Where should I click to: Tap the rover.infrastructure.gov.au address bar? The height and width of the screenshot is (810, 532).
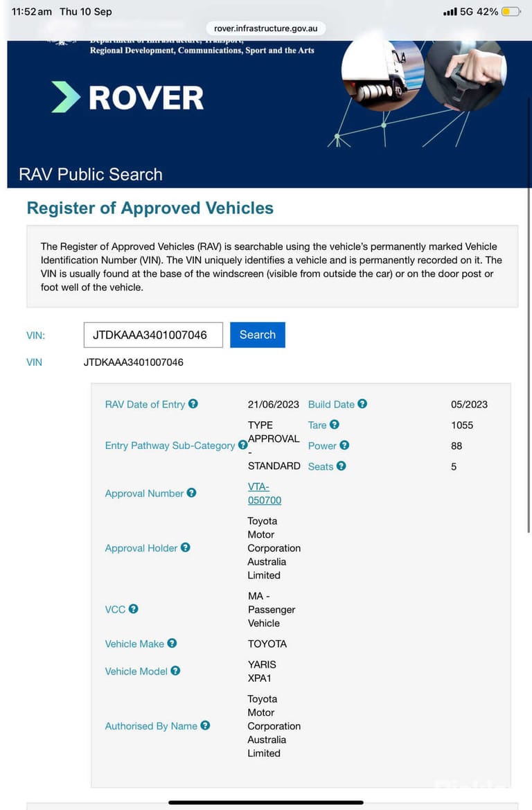[266, 28]
